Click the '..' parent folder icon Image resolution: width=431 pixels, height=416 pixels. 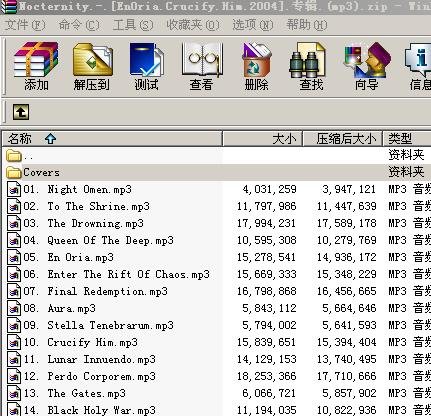click(14, 156)
